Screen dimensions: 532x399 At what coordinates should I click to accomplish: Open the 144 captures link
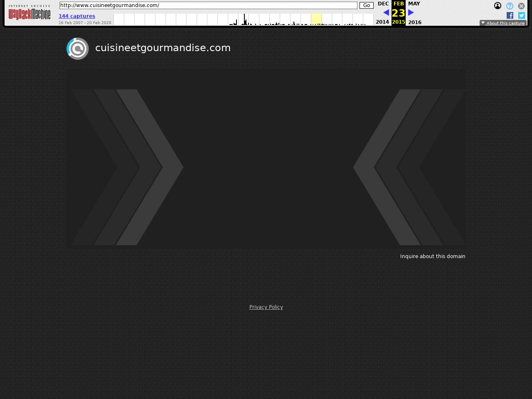[77, 16]
